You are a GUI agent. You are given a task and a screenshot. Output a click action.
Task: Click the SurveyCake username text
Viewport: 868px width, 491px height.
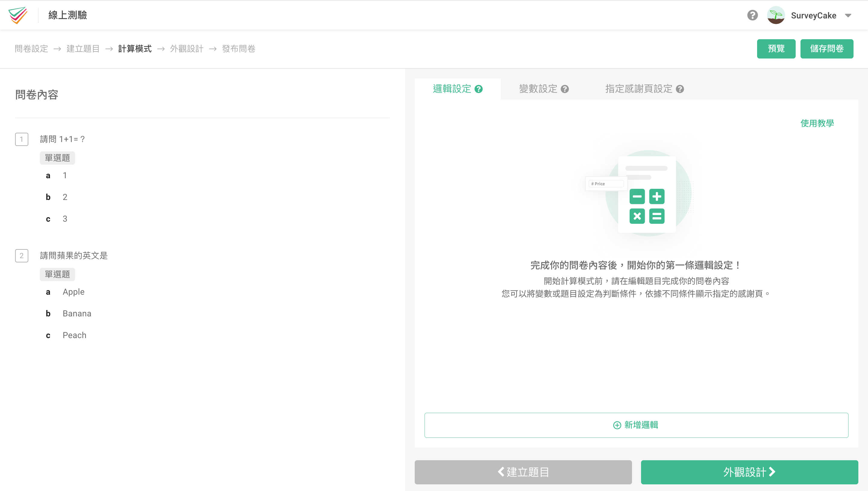pos(813,15)
